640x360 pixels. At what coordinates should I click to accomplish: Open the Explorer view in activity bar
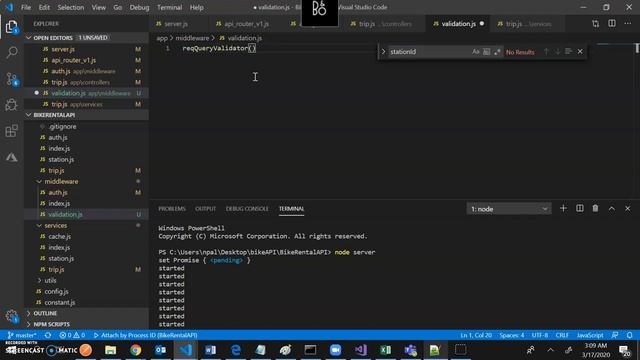11,27
